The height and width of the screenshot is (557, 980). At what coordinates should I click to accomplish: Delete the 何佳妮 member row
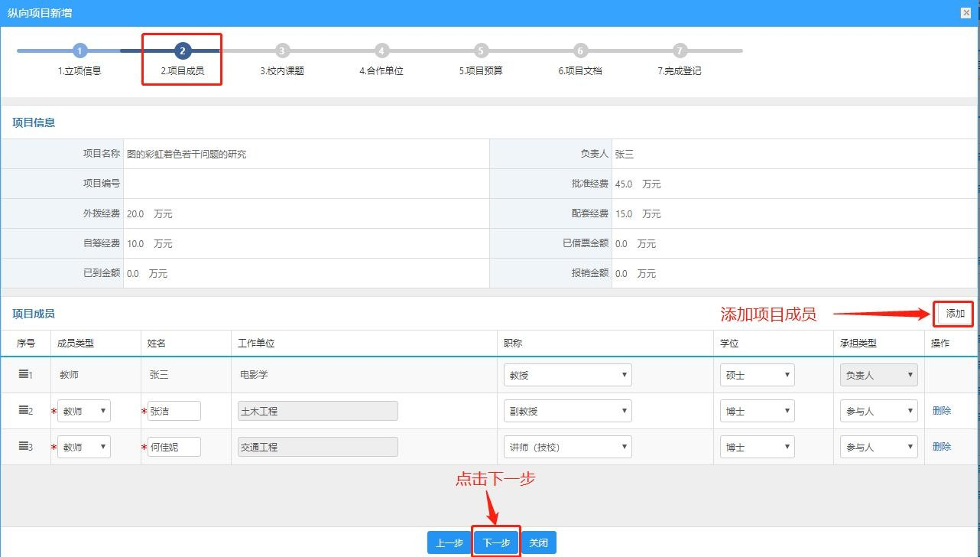[x=942, y=447]
